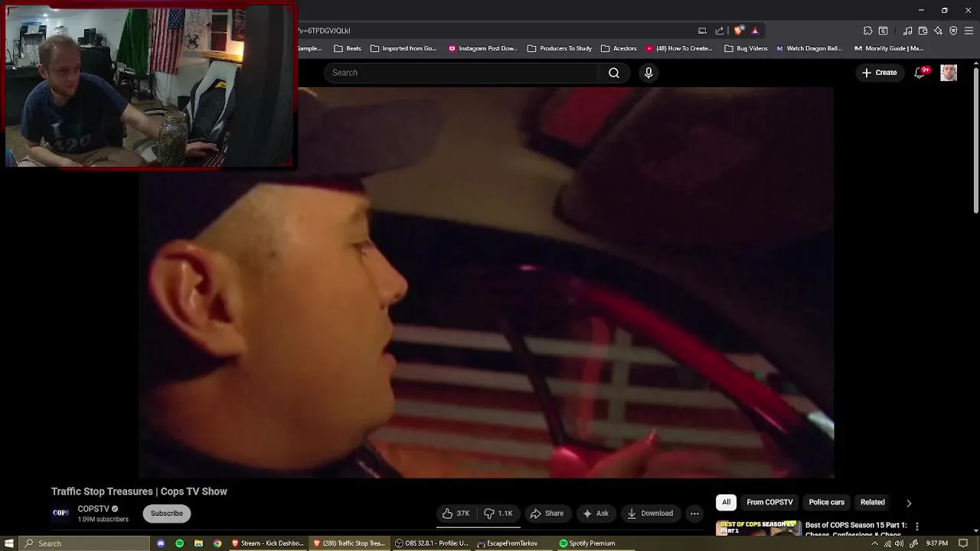Click the media control music note icon
Viewport: 980px width, 551px height.
(x=907, y=31)
